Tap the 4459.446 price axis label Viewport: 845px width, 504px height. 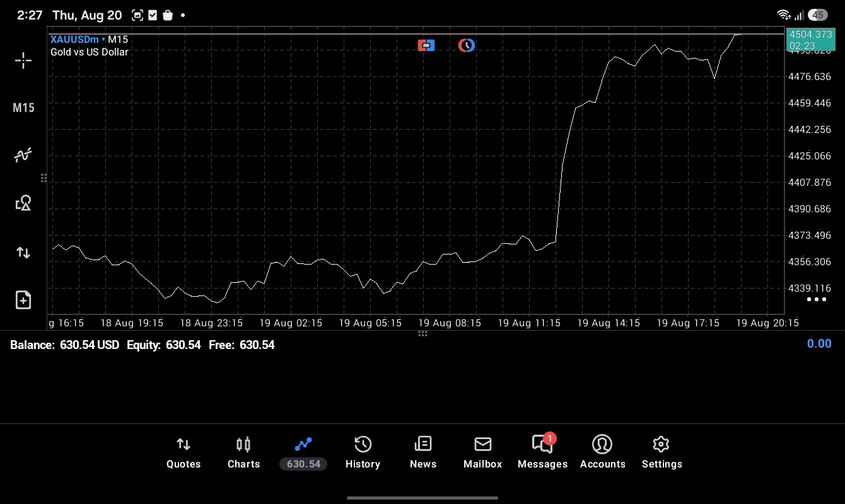click(810, 103)
